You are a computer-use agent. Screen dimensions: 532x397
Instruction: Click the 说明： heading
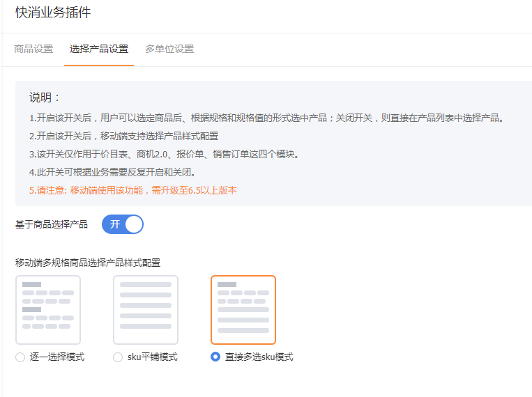pos(45,98)
